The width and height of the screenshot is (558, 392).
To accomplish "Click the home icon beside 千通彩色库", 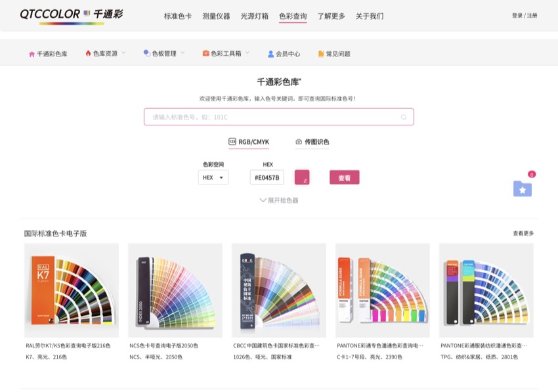I will [32, 54].
